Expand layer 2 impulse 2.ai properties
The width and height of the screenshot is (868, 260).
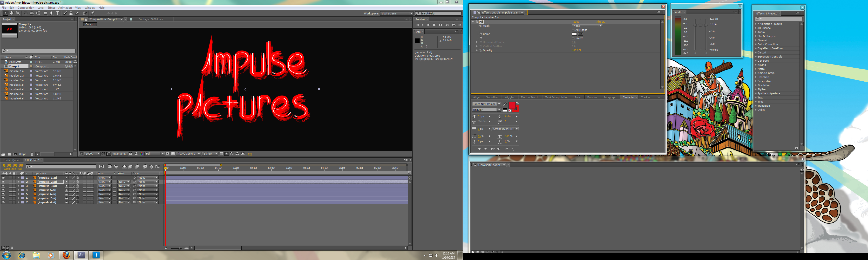point(19,182)
